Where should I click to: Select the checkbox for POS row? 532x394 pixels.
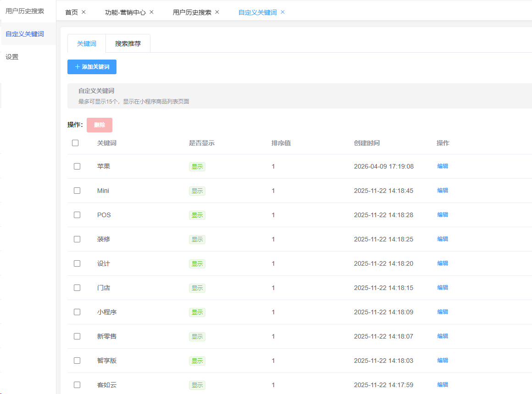pyautogui.click(x=77, y=215)
